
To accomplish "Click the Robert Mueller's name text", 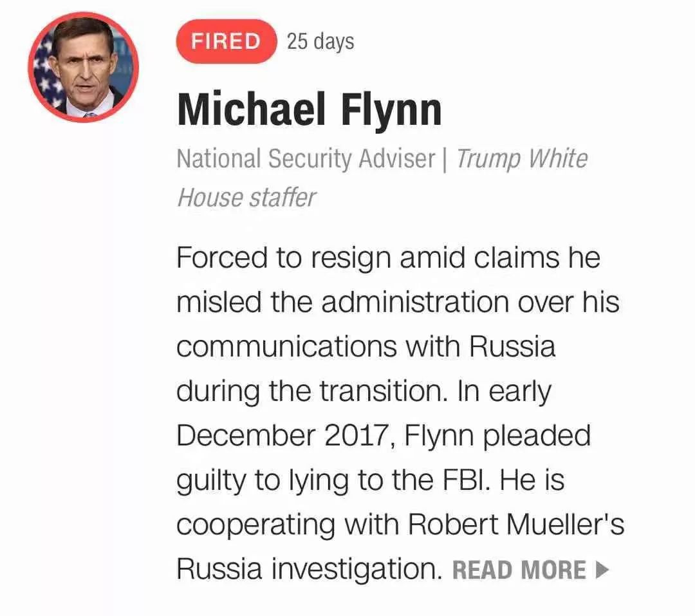I will click(516, 524).
